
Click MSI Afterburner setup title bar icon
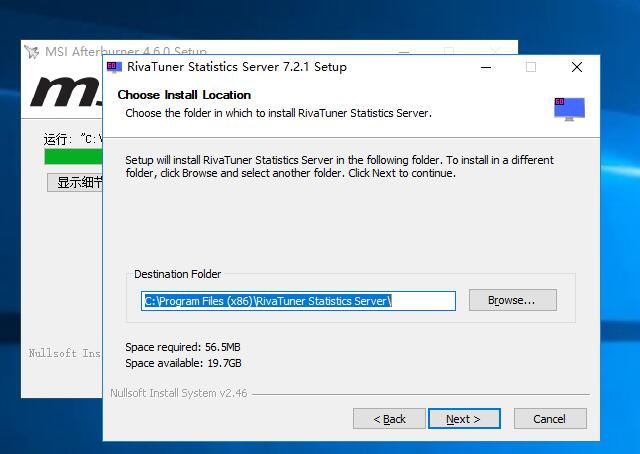pyautogui.click(x=32, y=51)
